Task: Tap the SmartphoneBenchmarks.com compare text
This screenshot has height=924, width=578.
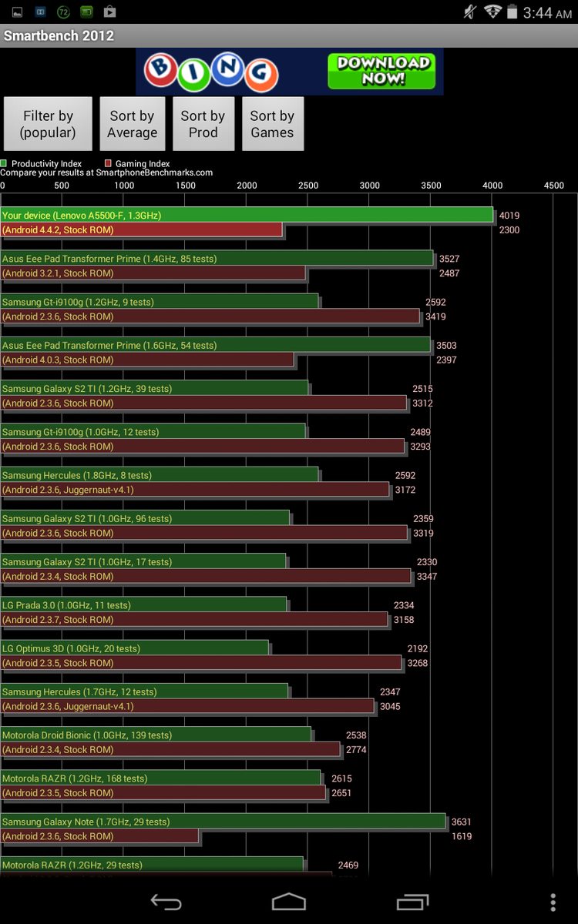Action: [106, 172]
